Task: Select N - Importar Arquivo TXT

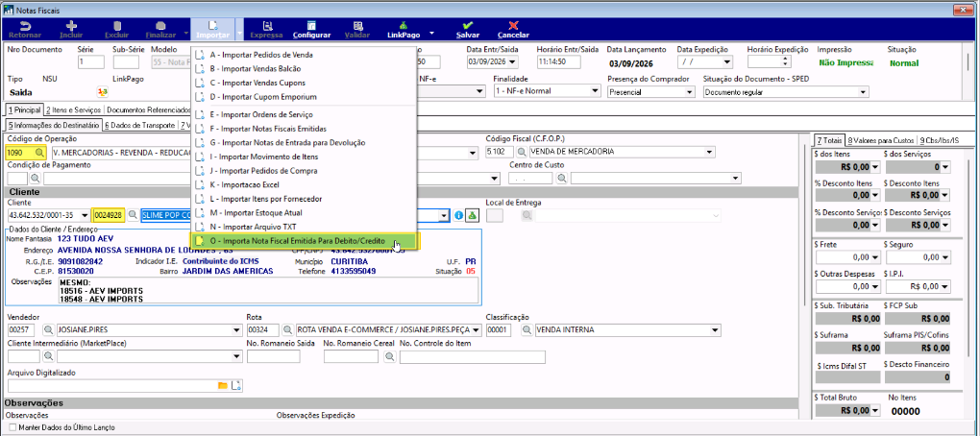Action: point(253,227)
